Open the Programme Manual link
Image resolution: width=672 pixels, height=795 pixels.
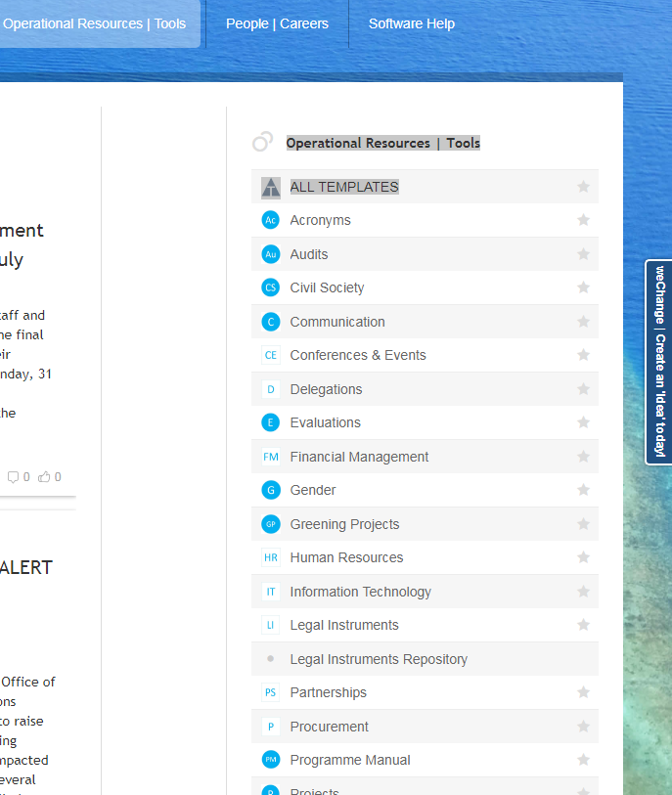coord(350,760)
